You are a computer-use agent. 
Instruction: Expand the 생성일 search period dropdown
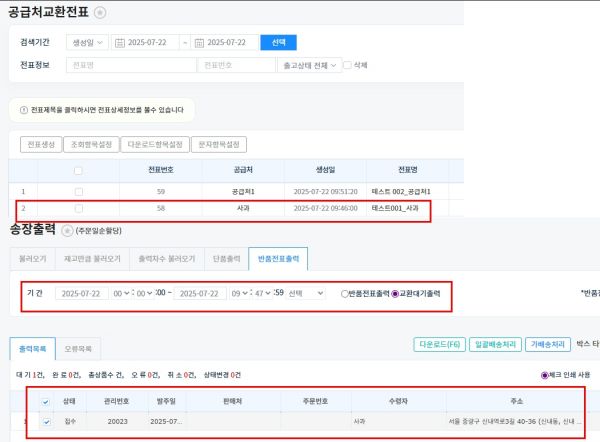87,43
